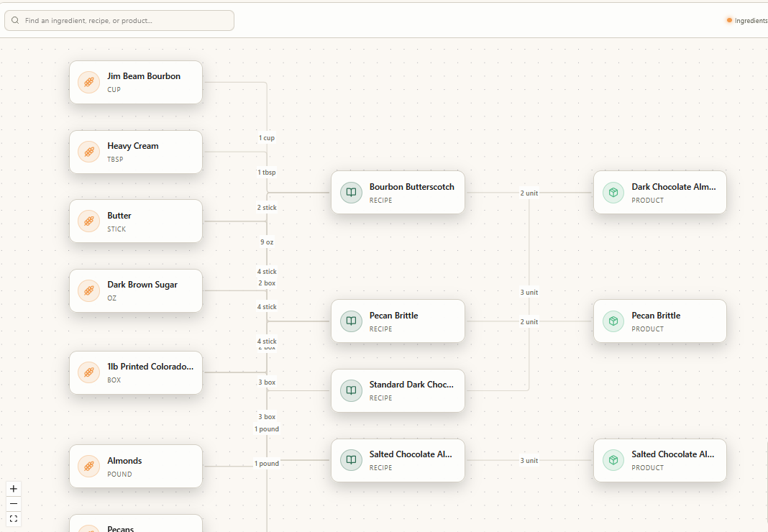Click the Butter ingredient icon

(88, 221)
